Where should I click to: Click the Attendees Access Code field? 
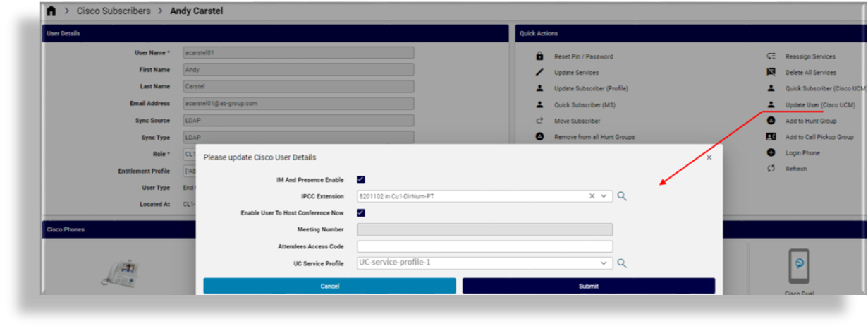click(x=484, y=246)
